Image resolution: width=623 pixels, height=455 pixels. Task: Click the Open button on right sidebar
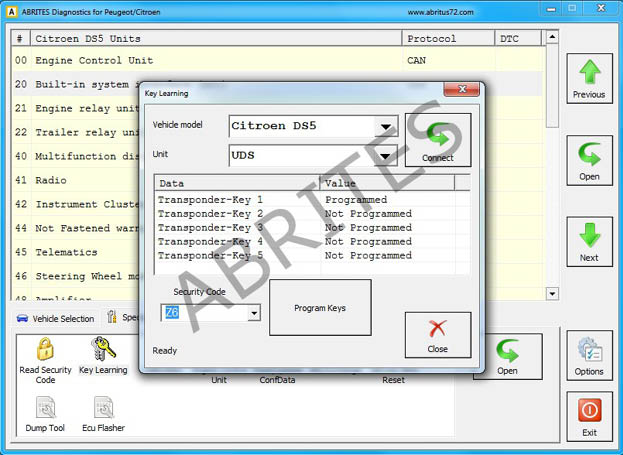click(x=589, y=160)
